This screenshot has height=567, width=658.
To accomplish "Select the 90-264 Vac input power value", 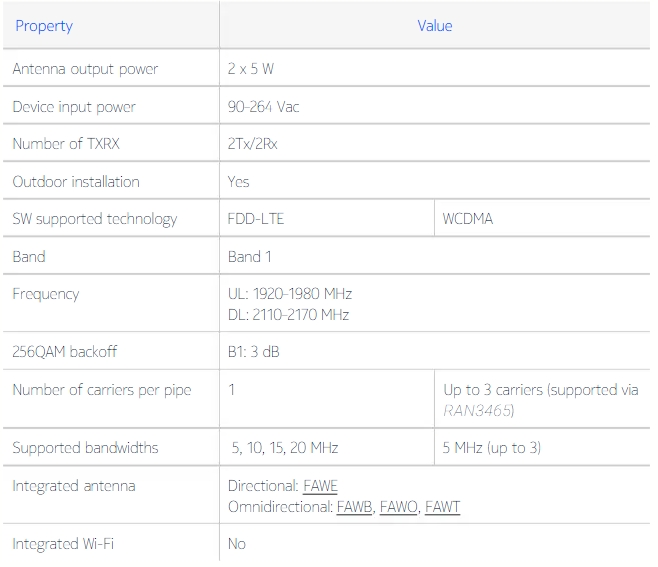I will (x=263, y=107).
